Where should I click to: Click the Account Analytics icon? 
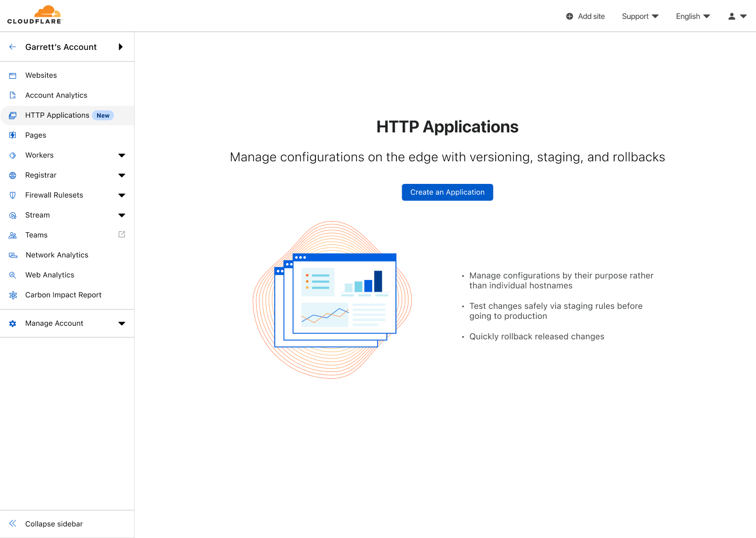tap(13, 96)
